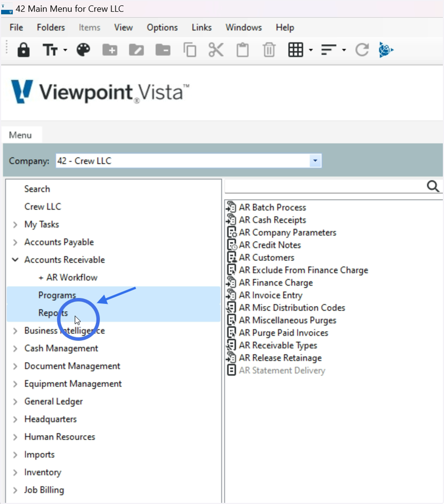Screen dimensions: 444x504
Task: Open the Options menu
Action: (x=162, y=27)
